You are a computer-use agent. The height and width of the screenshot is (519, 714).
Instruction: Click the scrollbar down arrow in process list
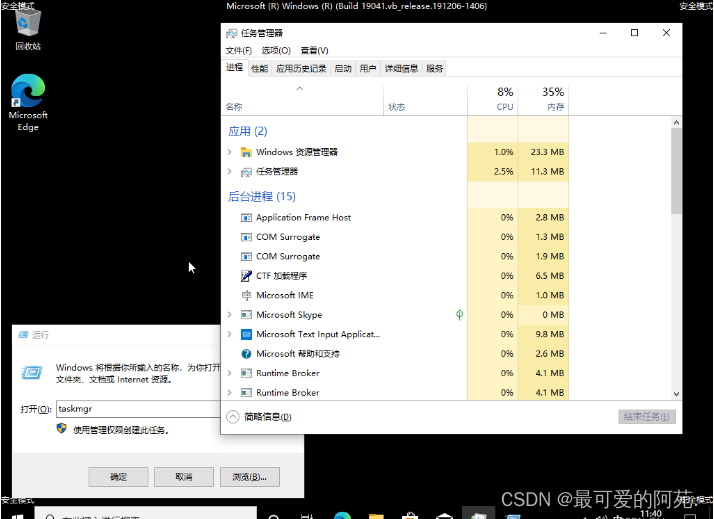pyautogui.click(x=676, y=394)
